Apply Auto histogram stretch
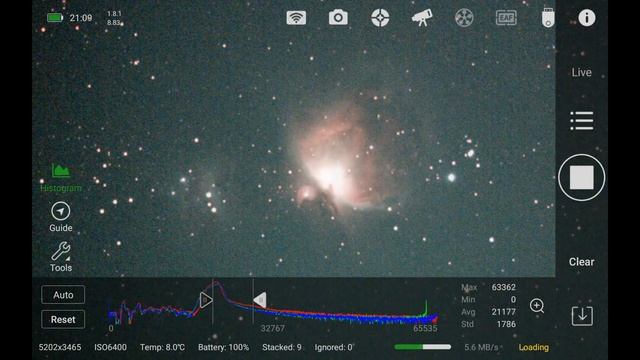The height and width of the screenshot is (360, 640). tap(63, 295)
